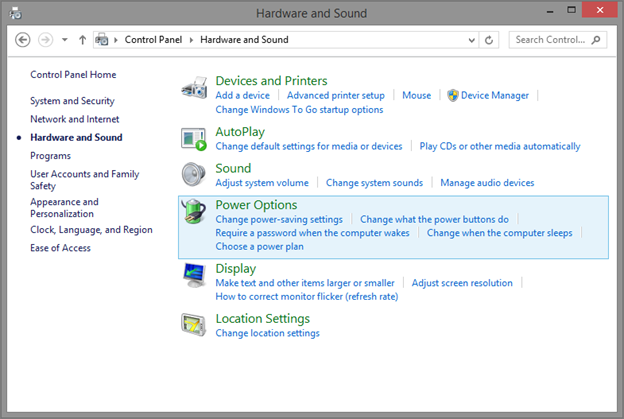Open the Sound speaker icon

194,174
